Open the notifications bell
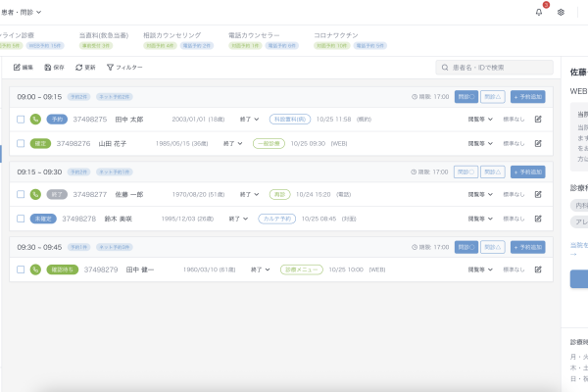 point(539,12)
